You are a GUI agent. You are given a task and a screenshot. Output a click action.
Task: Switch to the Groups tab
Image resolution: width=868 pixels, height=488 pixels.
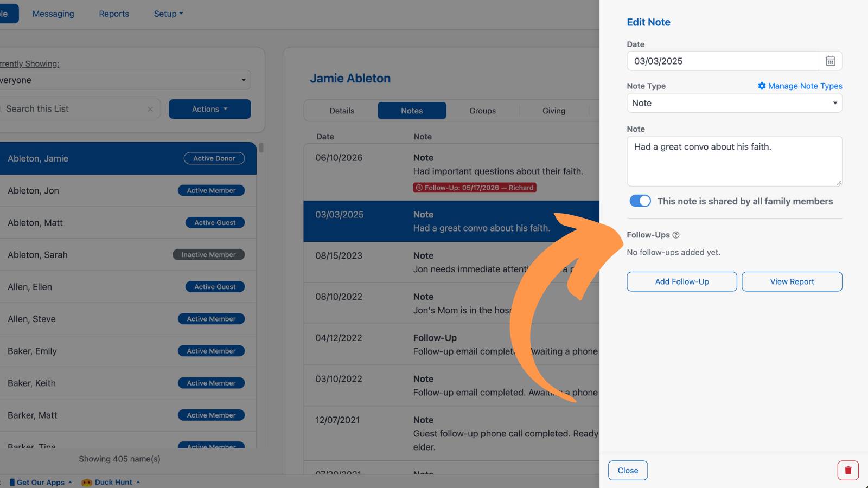click(x=483, y=111)
